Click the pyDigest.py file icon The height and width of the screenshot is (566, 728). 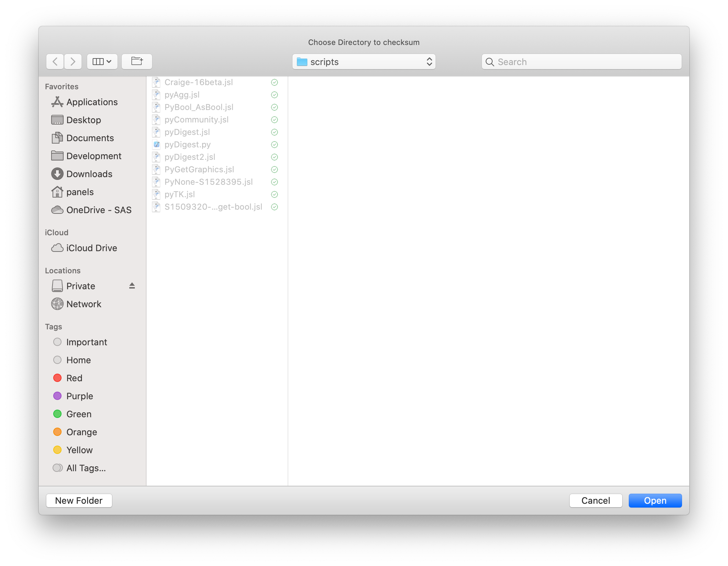pos(157,144)
